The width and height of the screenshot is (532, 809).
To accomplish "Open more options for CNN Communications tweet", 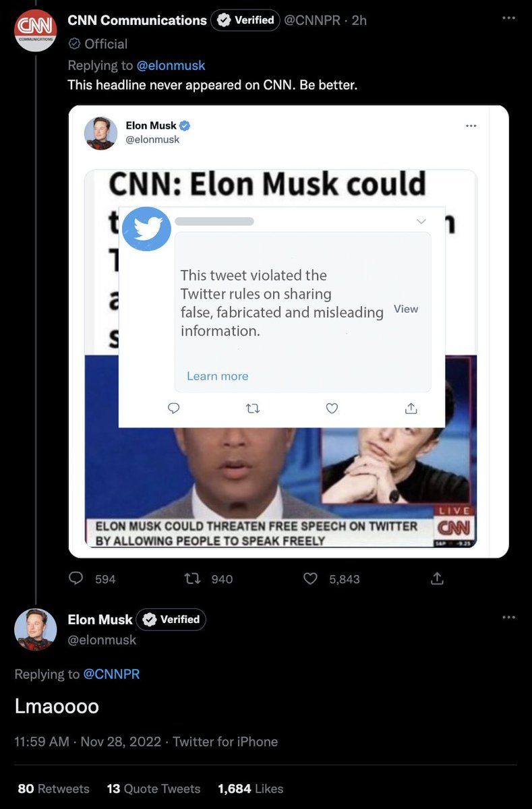I will click(x=508, y=18).
